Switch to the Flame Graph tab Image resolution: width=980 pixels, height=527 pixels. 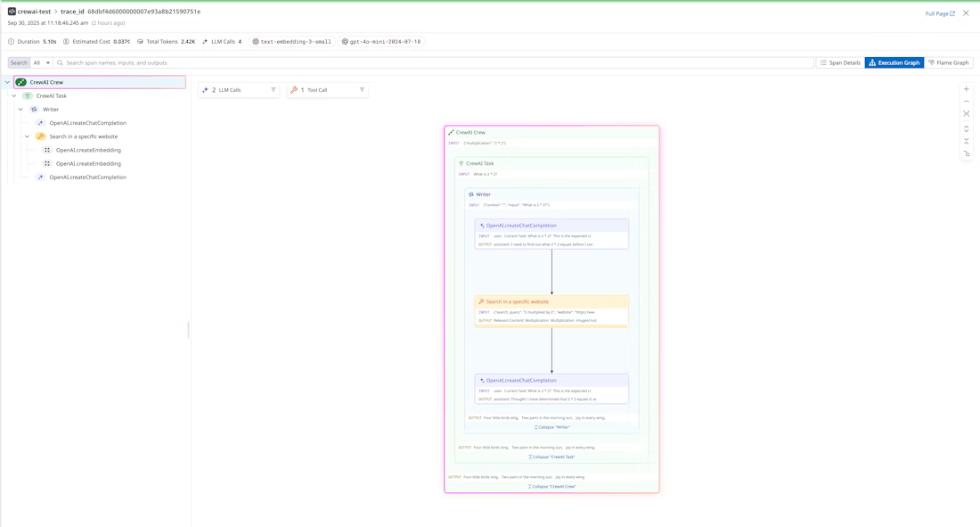tap(949, 63)
